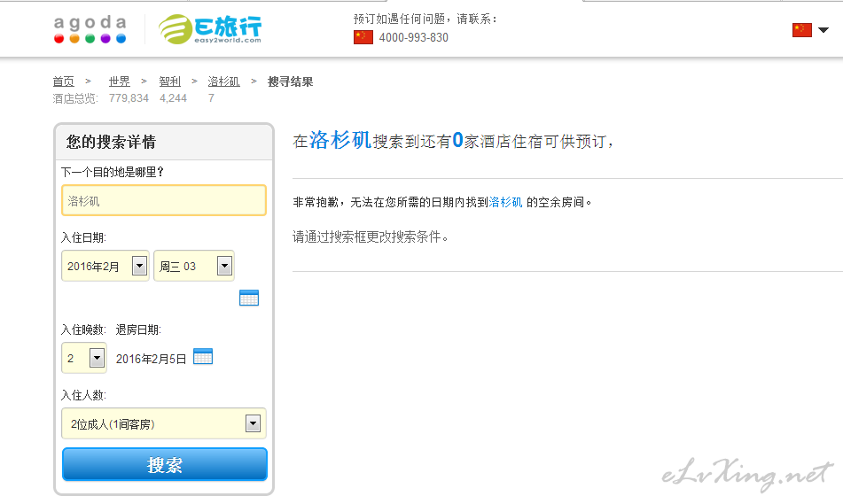
Task: Click the 洛杉矶 heading link in results title
Action: pos(340,140)
